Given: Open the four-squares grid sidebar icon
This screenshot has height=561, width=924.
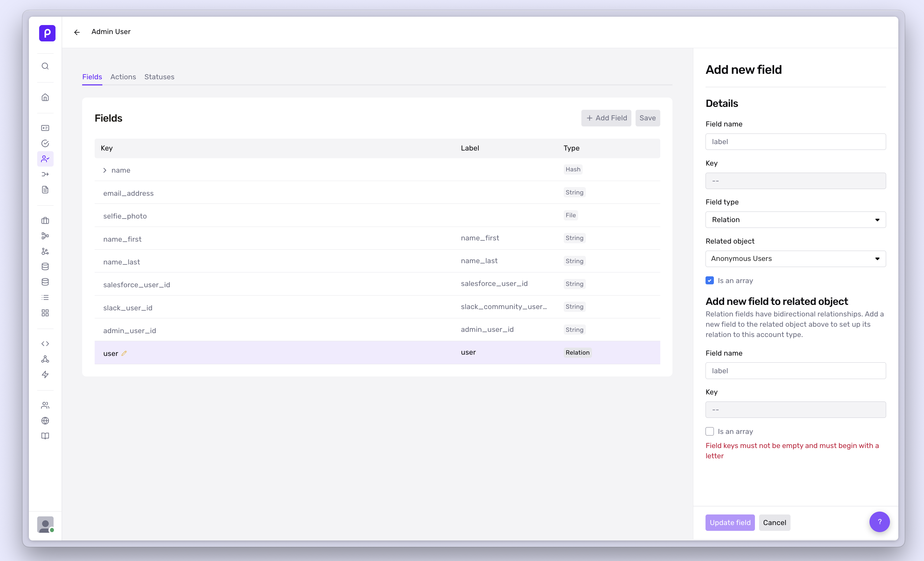Looking at the screenshot, I should [45, 313].
